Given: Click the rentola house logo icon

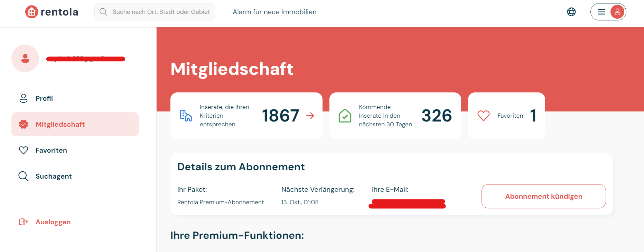Looking at the screenshot, I should (31, 12).
